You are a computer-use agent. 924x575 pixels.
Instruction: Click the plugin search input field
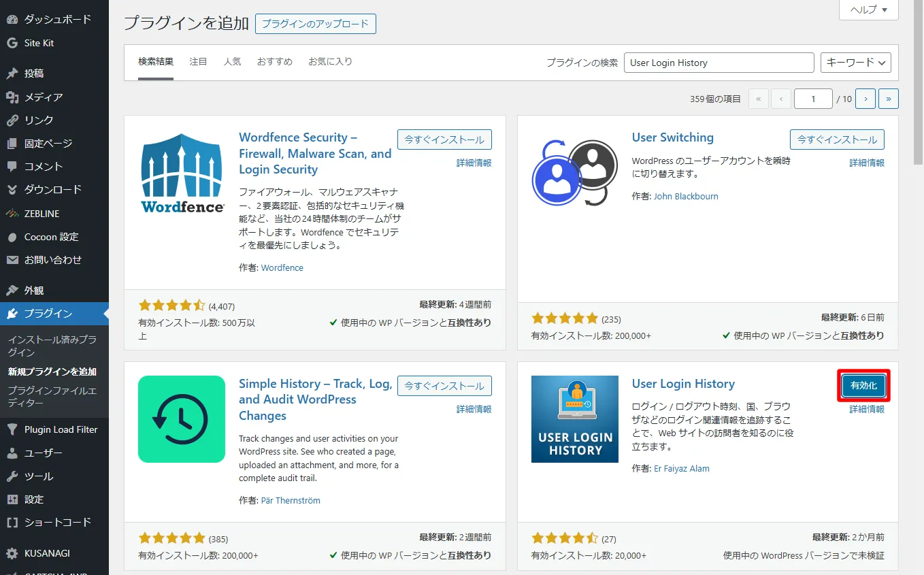tap(719, 63)
